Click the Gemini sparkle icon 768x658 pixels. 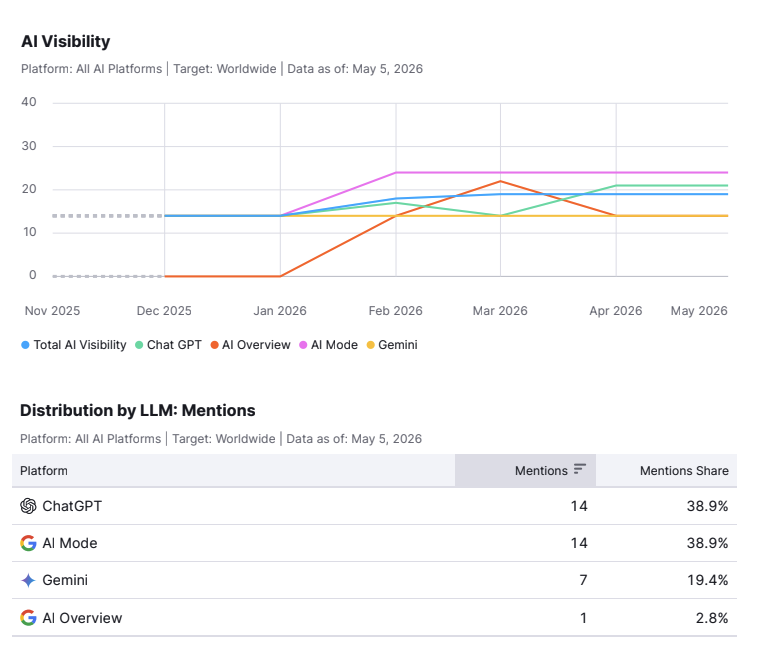(x=28, y=580)
